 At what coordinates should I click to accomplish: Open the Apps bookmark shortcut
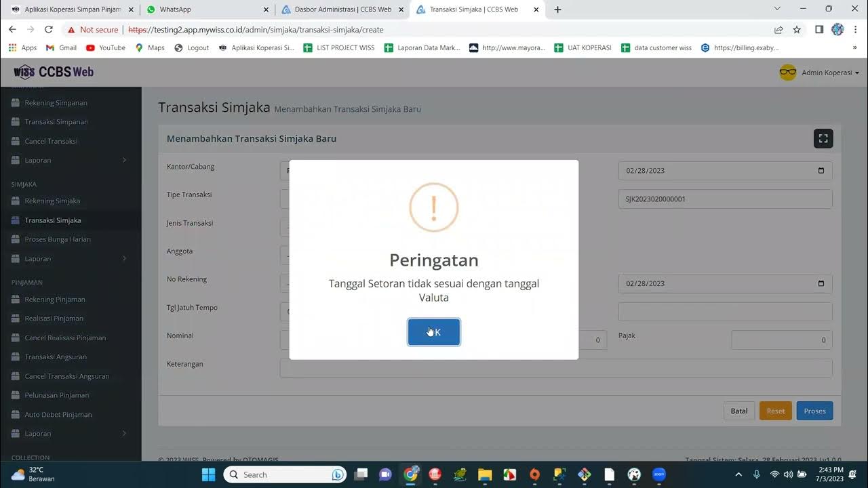pyautogui.click(x=22, y=48)
